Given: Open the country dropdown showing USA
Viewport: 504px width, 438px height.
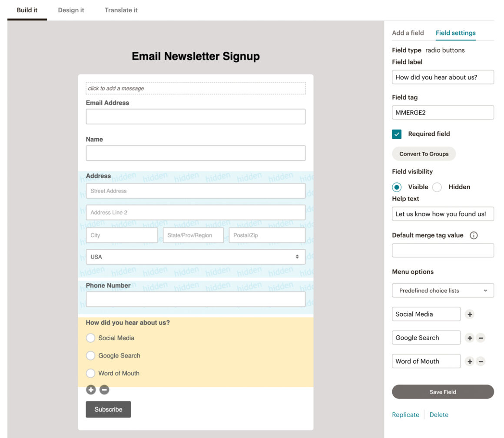Looking at the screenshot, I should pyautogui.click(x=196, y=257).
